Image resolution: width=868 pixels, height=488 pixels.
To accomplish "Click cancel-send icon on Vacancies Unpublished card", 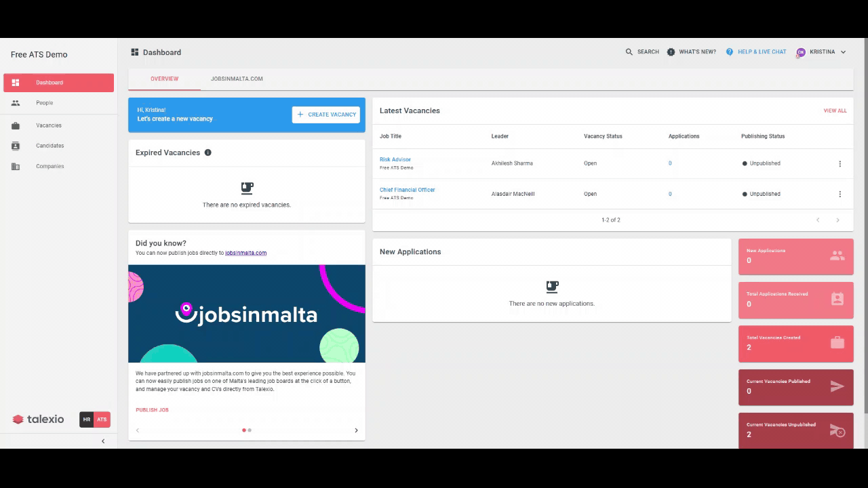I will pos(837,430).
